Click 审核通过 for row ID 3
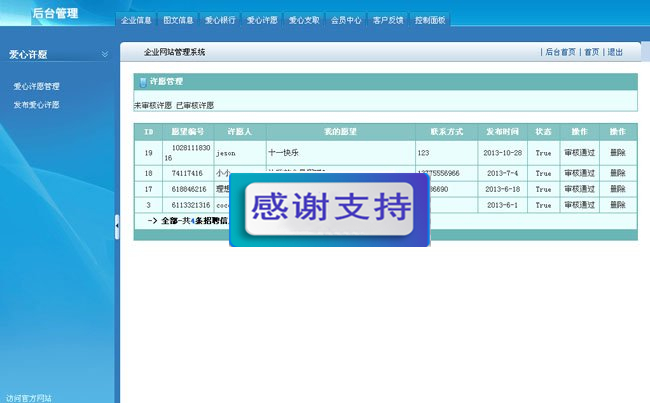The image size is (650, 403). pos(580,205)
